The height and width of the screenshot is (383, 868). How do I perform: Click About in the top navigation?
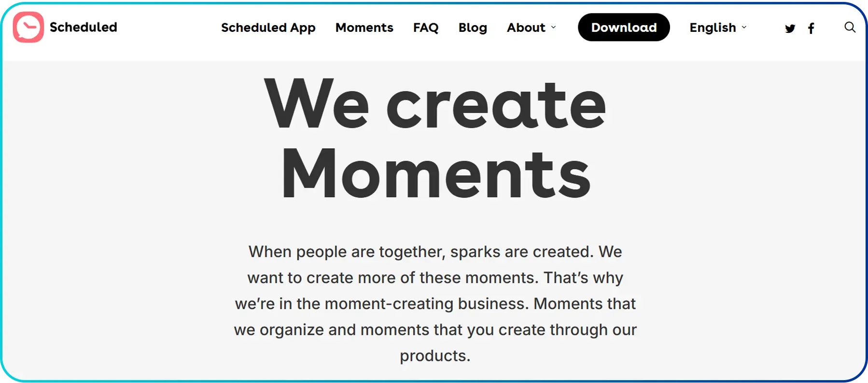coord(526,28)
